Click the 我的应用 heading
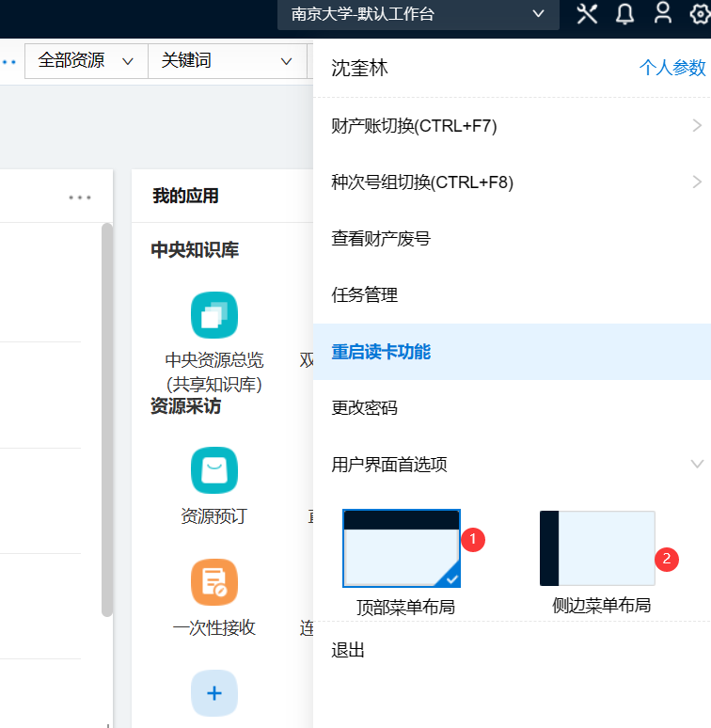Viewport: 711px width, 728px height. [185, 196]
